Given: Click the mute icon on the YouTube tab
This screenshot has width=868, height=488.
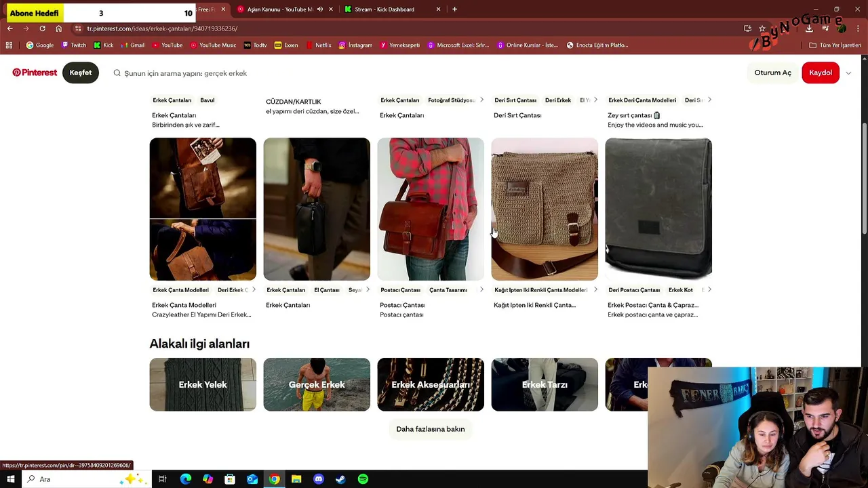Looking at the screenshot, I should (x=320, y=9).
